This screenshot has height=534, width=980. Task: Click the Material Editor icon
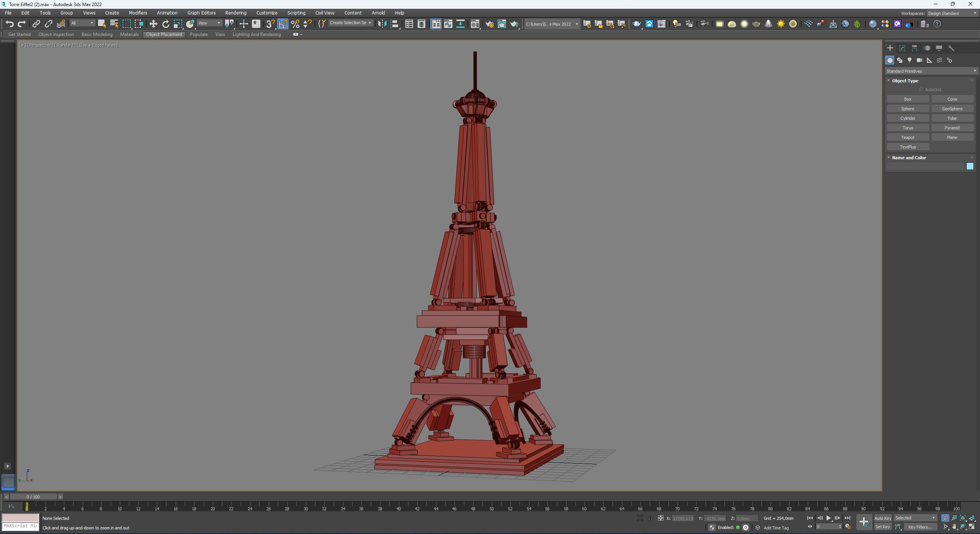click(661, 24)
